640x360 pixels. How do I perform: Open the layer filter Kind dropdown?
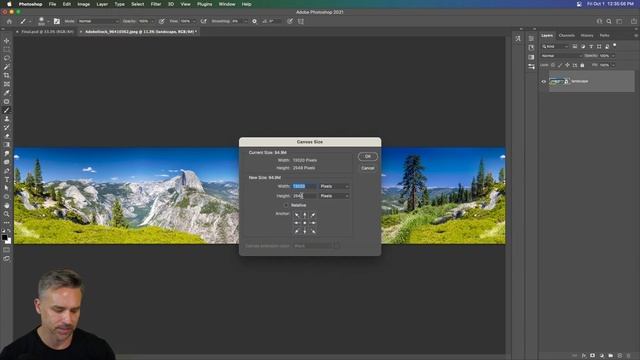click(x=555, y=47)
